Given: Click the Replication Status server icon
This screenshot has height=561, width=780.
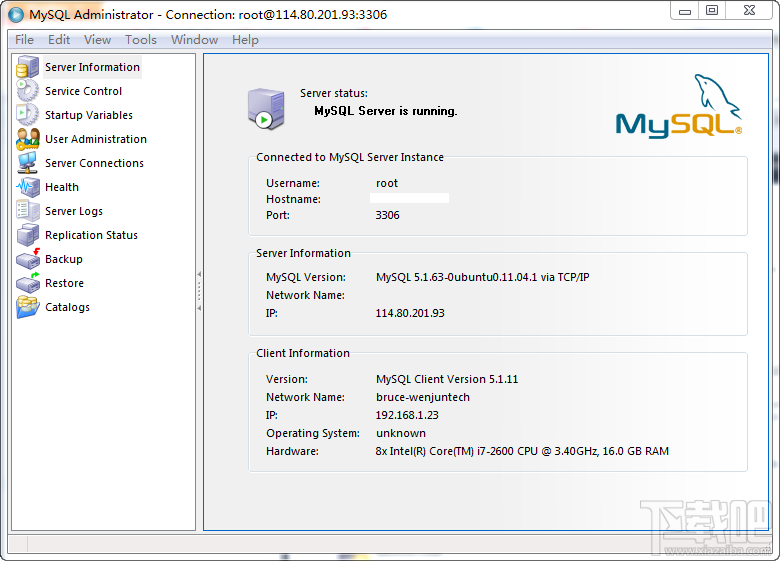Looking at the screenshot, I should 27,235.
